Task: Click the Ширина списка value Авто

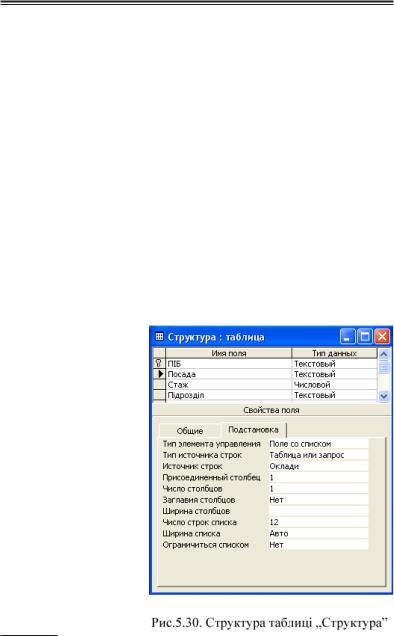Action: point(319,533)
